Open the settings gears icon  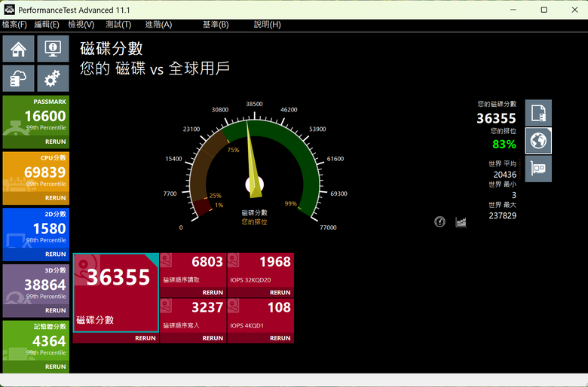(53, 78)
